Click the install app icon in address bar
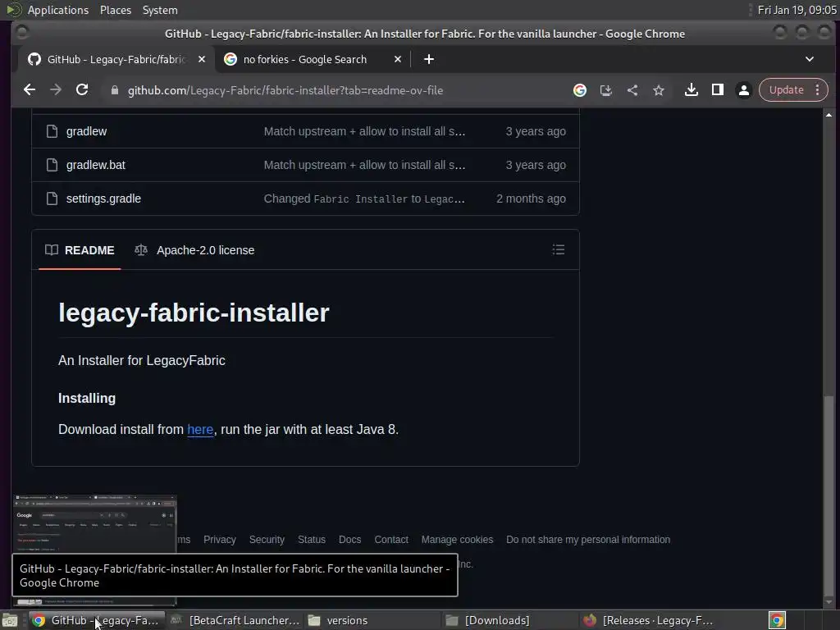Viewport: 840px width, 630px height. point(606,90)
